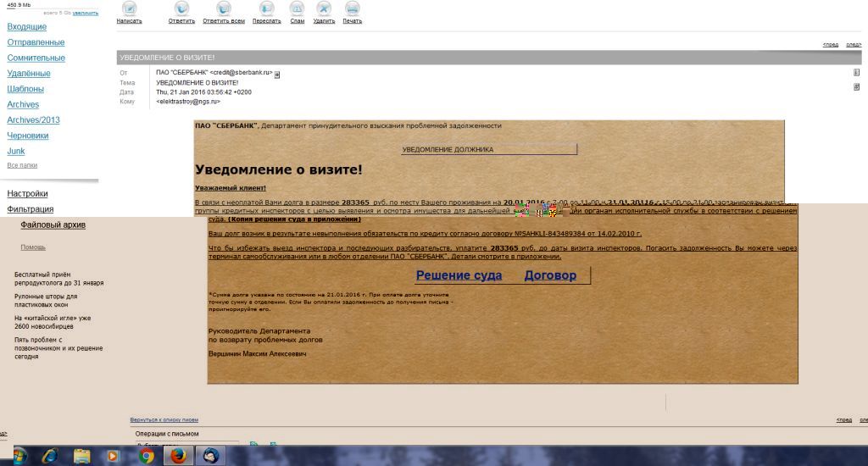Click the Копия решения суда в приложении text
The width and height of the screenshot is (868, 466).
coord(294,219)
